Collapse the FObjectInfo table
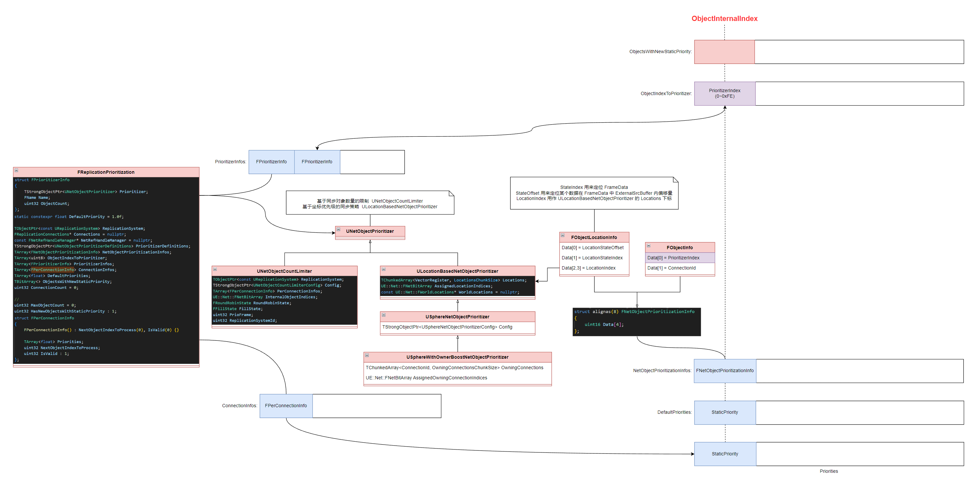 [649, 246]
